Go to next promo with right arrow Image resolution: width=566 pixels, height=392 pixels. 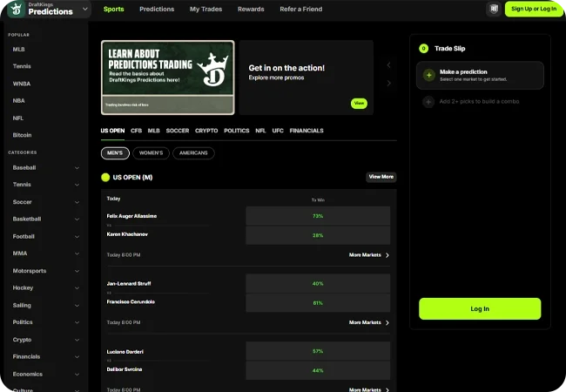(x=388, y=83)
